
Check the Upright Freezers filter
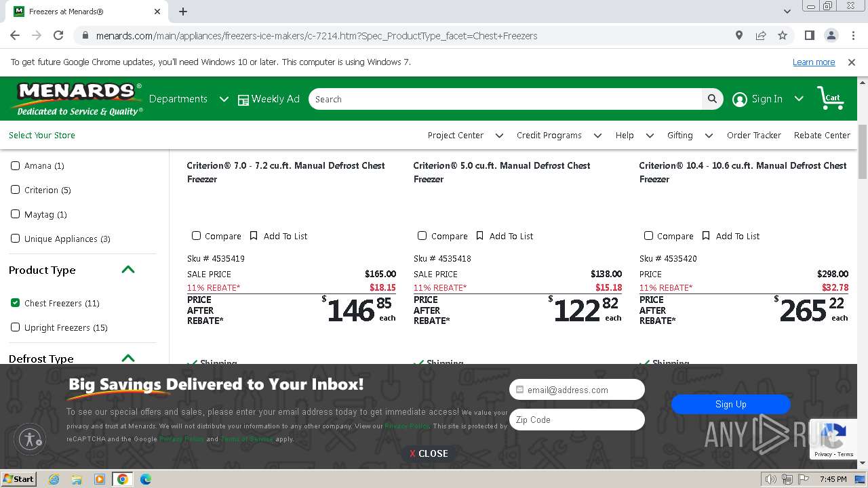coord(15,327)
